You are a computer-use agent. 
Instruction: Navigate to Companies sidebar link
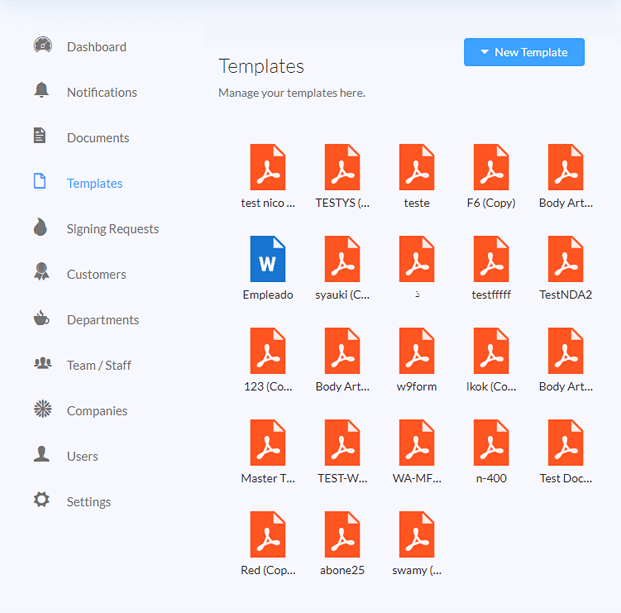pyautogui.click(x=97, y=411)
